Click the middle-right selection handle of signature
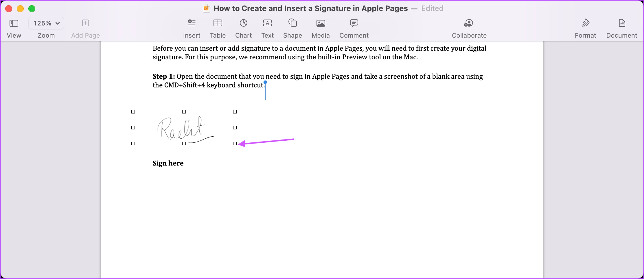The width and height of the screenshot is (644, 279). coord(235,128)
